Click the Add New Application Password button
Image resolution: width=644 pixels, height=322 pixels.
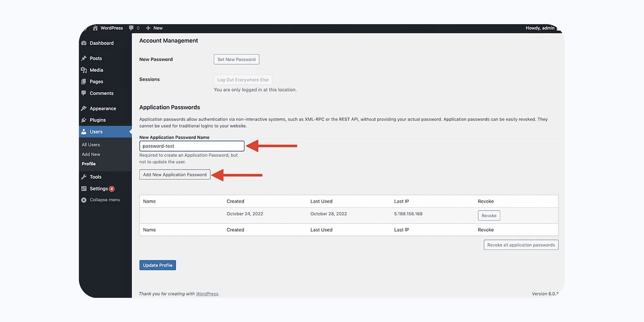coord(175,175)
